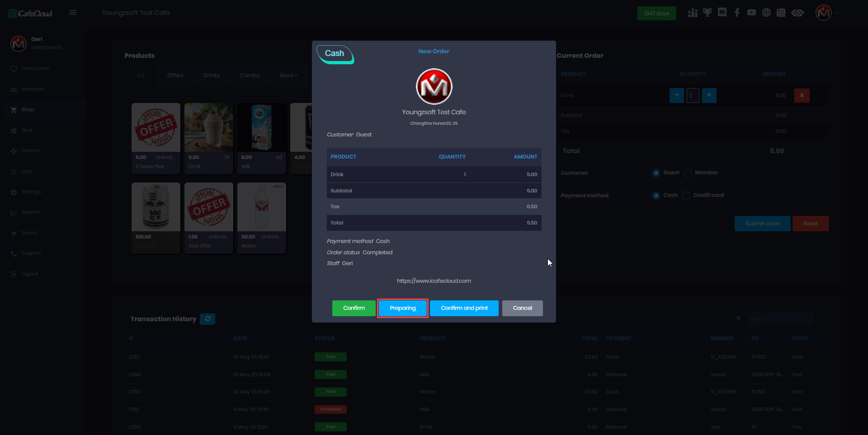Image resolution: width=868 pixels, height=435 pixels.
Task: Click the DATE column header in Transaction History
Action: 240,338
